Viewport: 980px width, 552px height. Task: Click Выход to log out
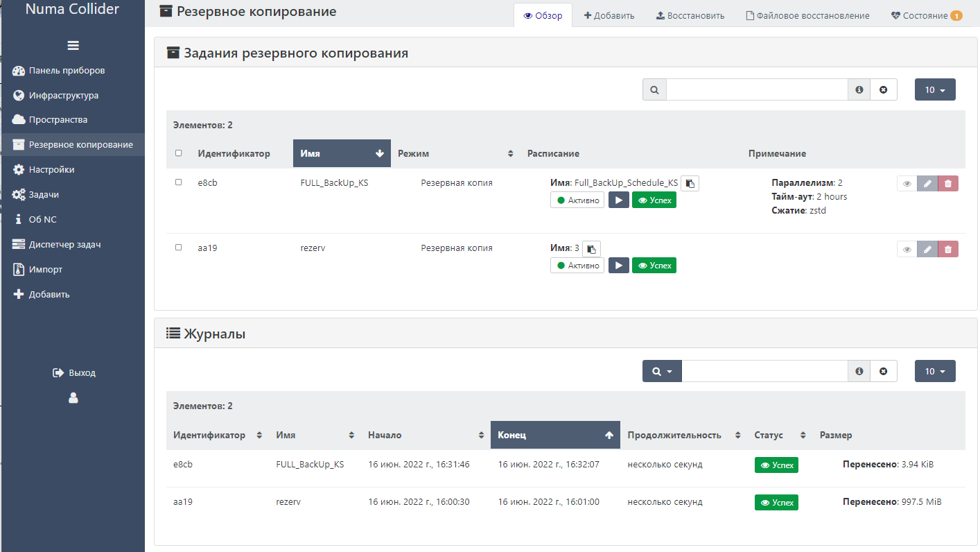73,373
